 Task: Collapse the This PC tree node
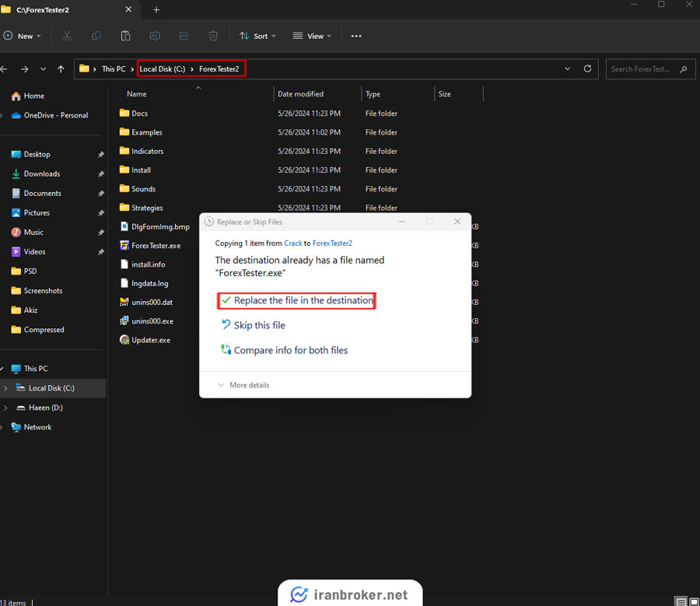click(x=2, y=369)
